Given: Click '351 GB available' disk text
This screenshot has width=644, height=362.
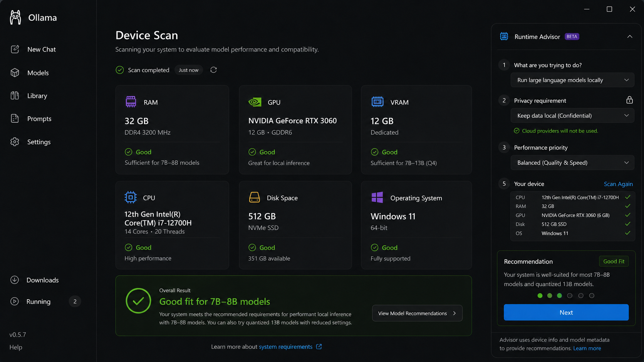Looking at the screenshot, I should [x=269, y=259].
